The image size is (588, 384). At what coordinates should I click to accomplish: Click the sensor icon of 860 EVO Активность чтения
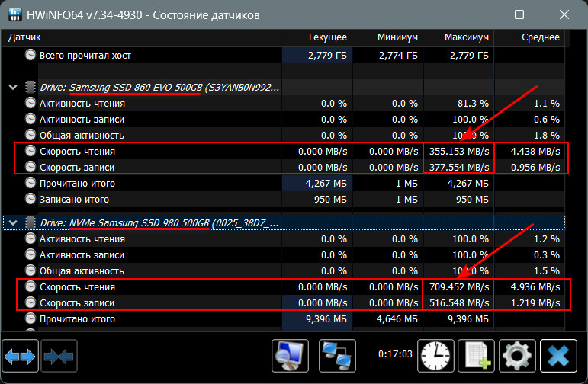pyautogui.click(x=31, y=103)
